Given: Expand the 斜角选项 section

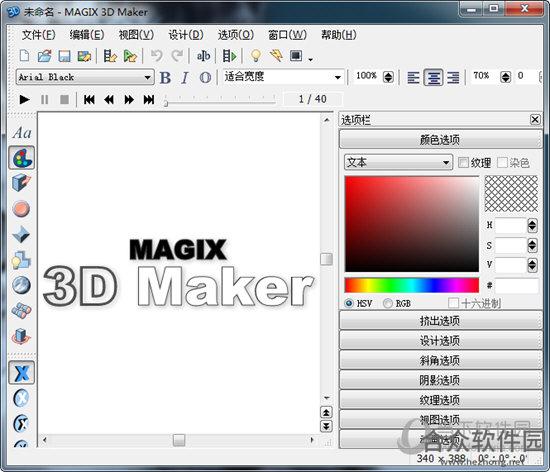Looking at the screenshot, I should [x=441, y=360].
